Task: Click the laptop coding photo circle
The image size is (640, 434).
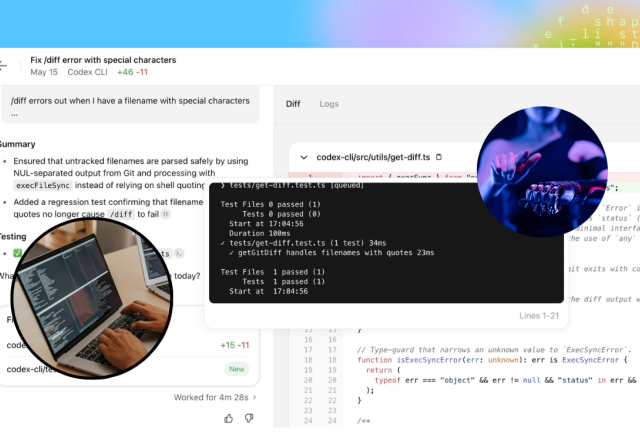Action: [x=92, y=298]
